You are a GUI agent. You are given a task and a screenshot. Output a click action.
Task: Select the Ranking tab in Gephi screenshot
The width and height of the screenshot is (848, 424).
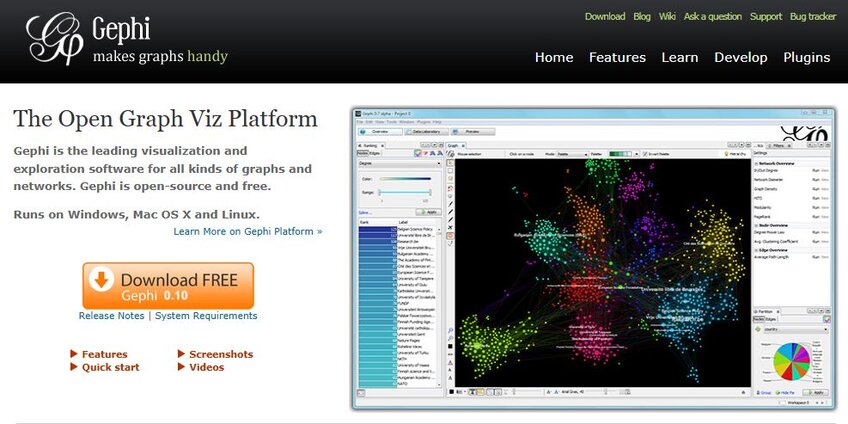click(x=370, y=145)
